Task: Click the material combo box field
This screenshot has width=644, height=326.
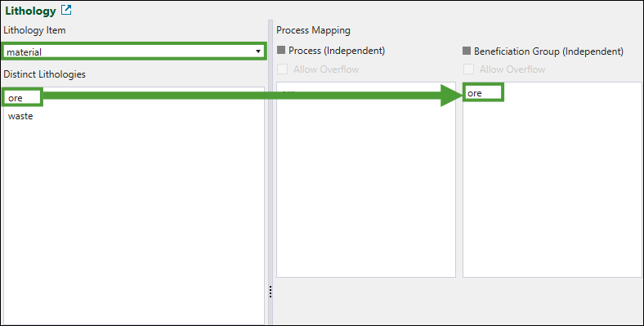Action: click(133, 51)
